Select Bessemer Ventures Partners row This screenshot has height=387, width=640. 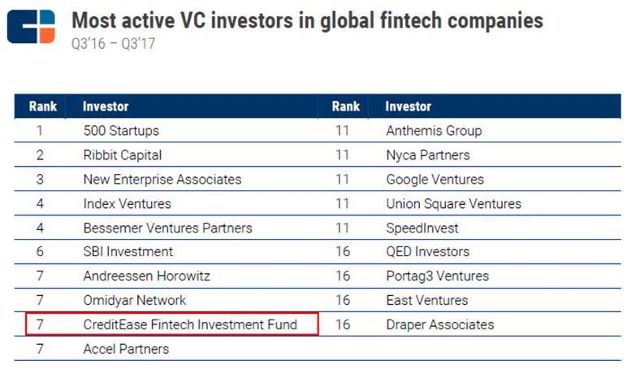(x=166, y=228)
